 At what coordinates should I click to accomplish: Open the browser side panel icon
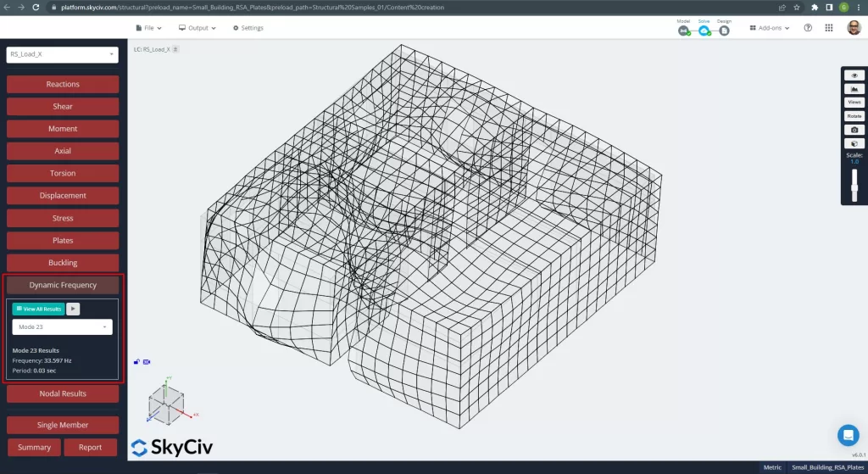(x=829, y=7)
